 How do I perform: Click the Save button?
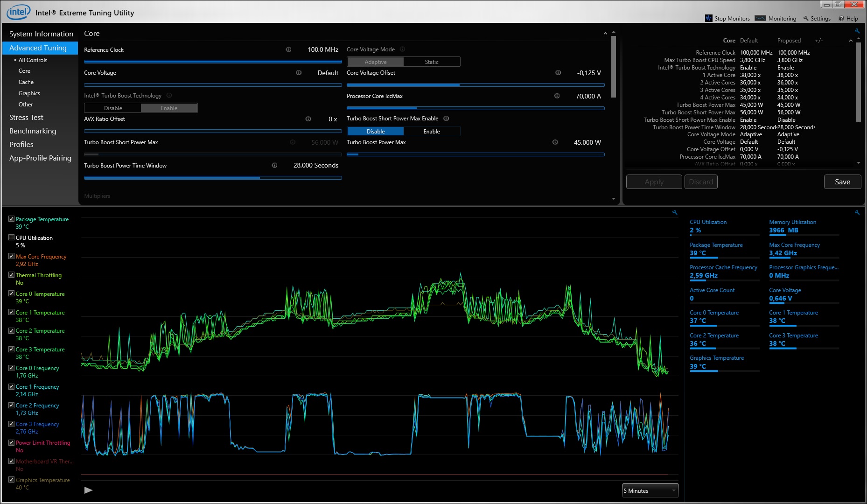pos(842,182)
